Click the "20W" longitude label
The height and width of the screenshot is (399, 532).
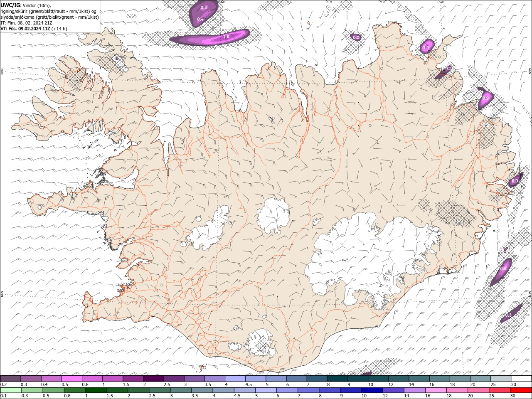[221, 2]
